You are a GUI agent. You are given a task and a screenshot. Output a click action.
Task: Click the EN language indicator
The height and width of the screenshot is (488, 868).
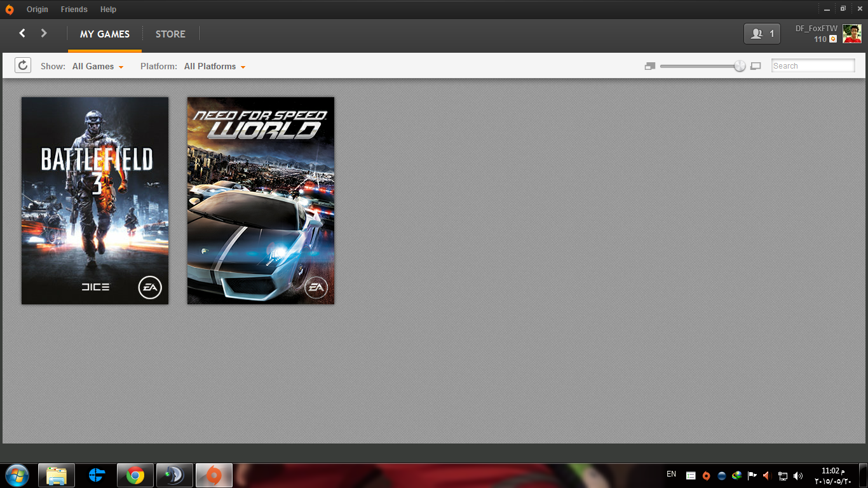(x=672, y=474)
